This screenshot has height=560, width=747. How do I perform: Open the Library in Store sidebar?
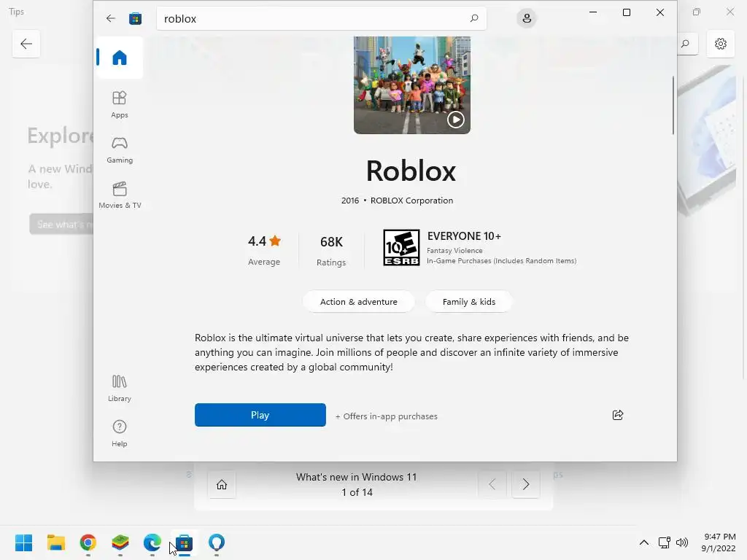point(119,388)
